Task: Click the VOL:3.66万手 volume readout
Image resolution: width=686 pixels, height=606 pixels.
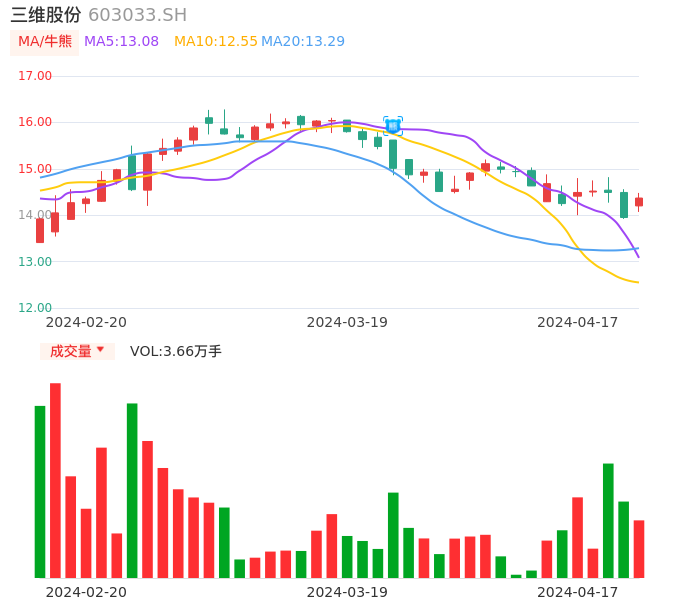Action: coord(176,351)
